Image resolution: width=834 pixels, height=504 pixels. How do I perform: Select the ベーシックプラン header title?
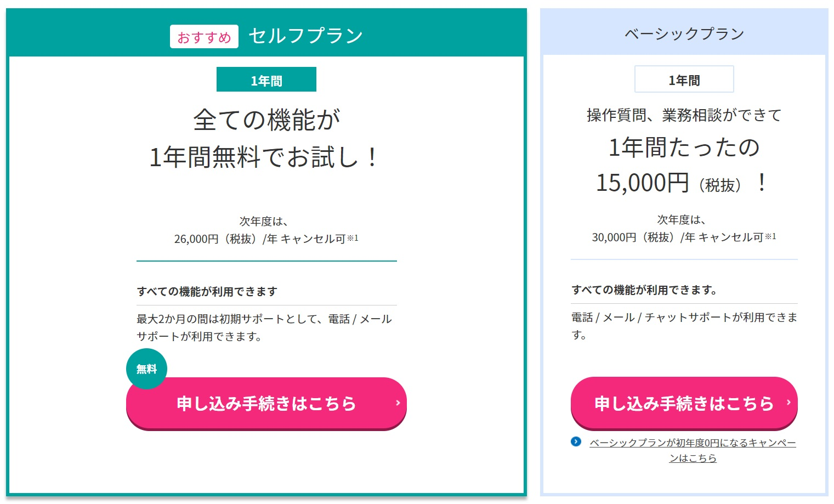point(684,34)
